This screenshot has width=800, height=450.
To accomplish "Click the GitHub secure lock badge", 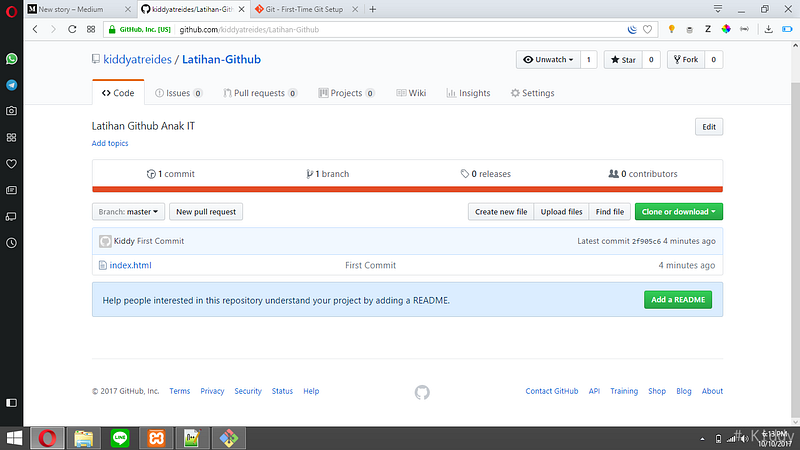I will coord(139,30).
